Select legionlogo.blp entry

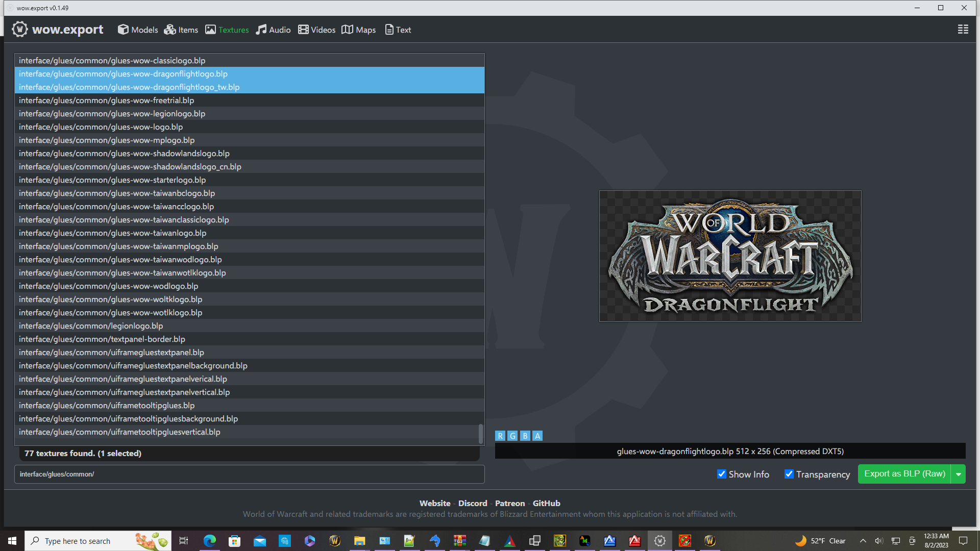pos(250,325)
